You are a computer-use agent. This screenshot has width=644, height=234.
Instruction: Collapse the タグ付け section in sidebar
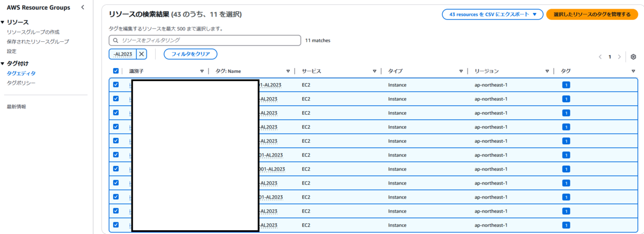[x=3, y=63]
